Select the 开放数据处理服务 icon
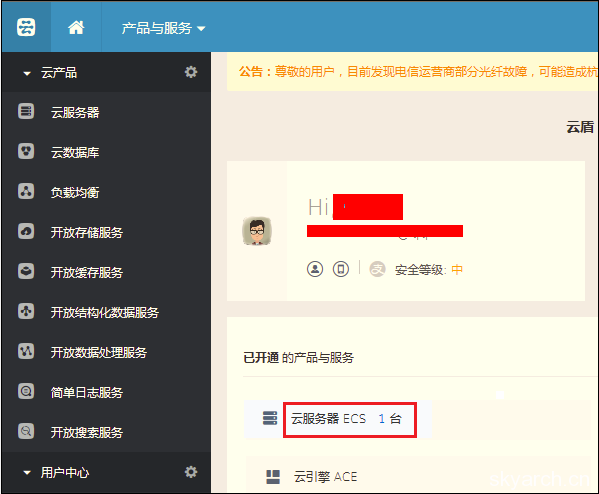This screenshot has height=494, width=599. coord(26,351)
